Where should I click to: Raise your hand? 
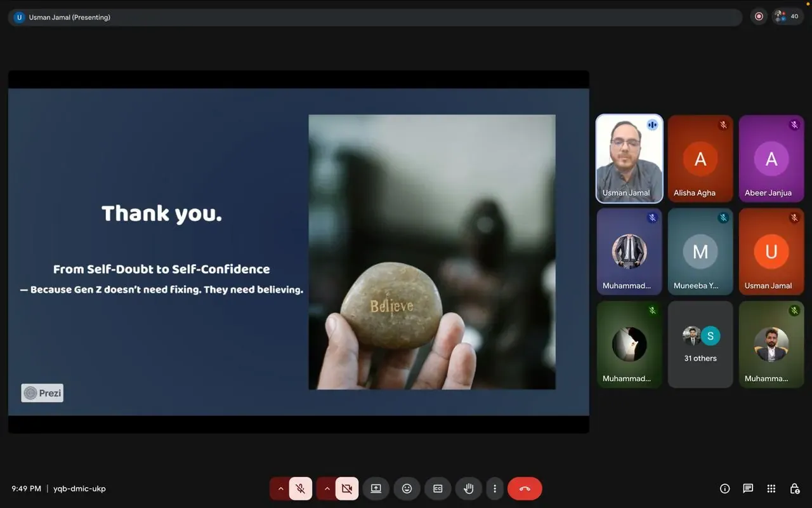point(469,489)
